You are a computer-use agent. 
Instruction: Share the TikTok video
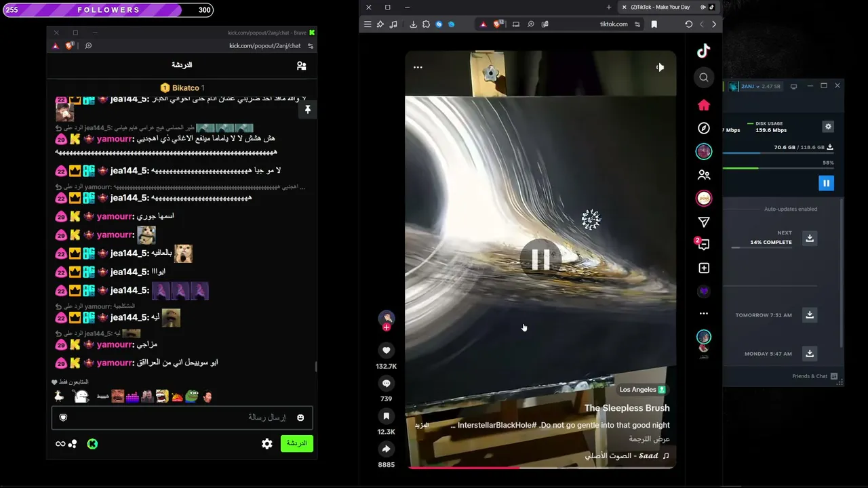(x=387, y=449)
